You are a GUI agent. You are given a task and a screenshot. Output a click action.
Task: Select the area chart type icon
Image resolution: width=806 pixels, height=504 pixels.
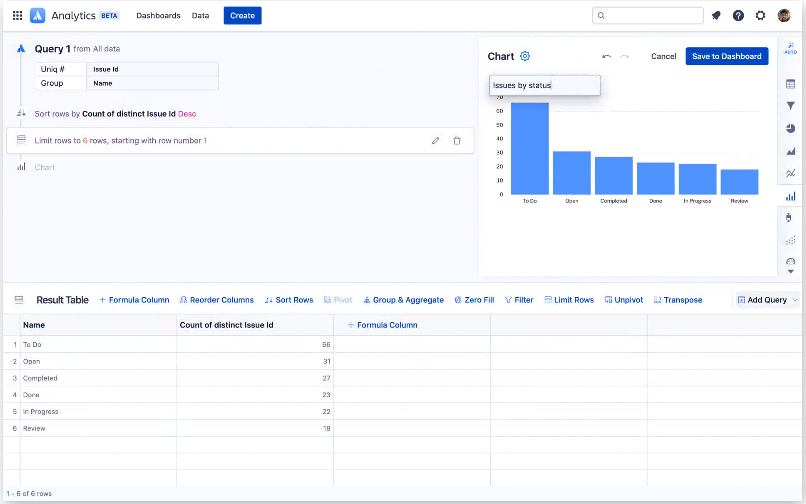791,151
